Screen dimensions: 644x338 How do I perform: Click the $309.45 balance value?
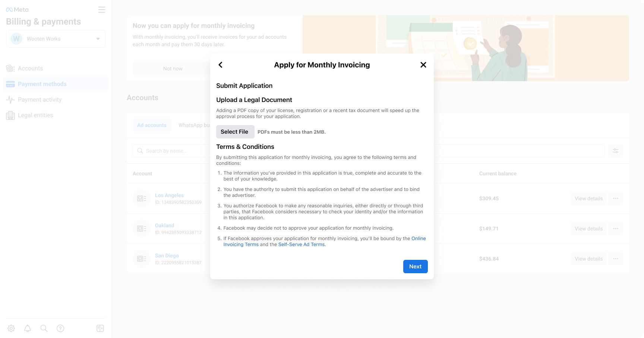(489, 198)
